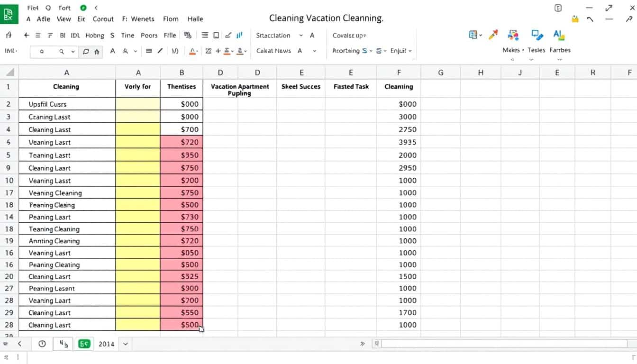Viewport: 637px width, 364px height.
Task: Toggle the Bl bold formatting button
Action: tap(63, 35)
